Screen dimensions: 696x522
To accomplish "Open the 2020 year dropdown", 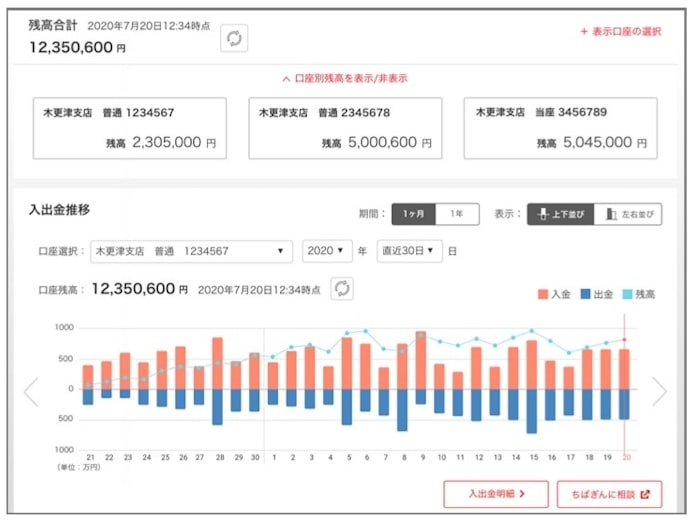I will (x=327, y=251).
